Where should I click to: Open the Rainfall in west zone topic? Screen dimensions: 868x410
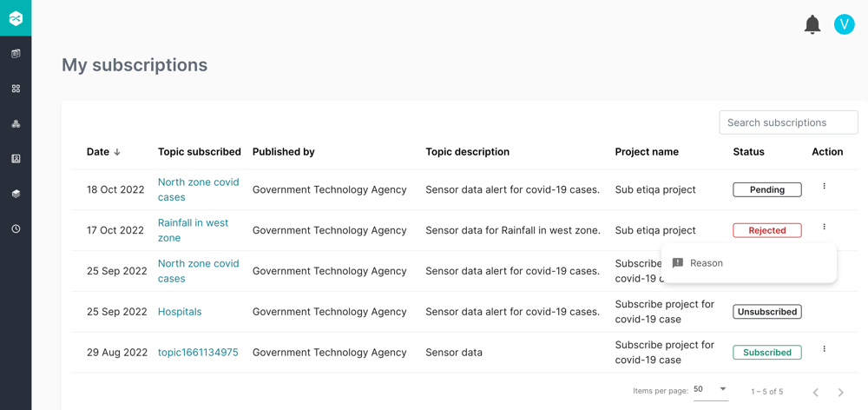click(x=193, y=230)
